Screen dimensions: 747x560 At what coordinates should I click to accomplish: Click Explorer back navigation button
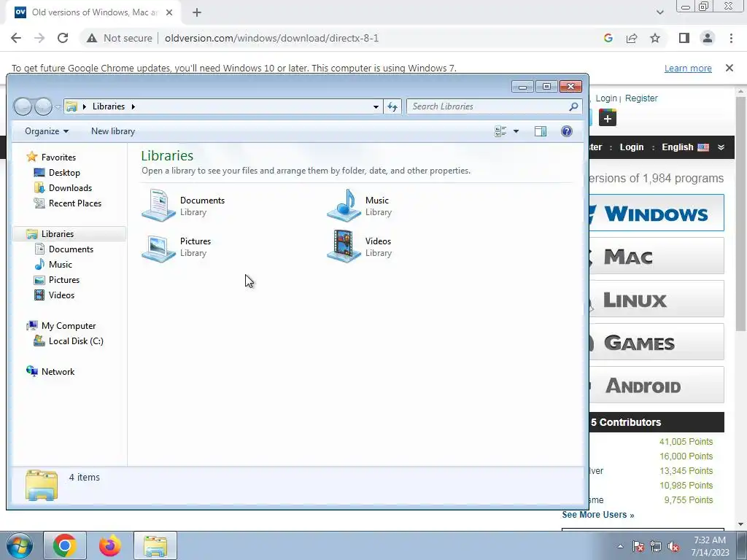23,106
